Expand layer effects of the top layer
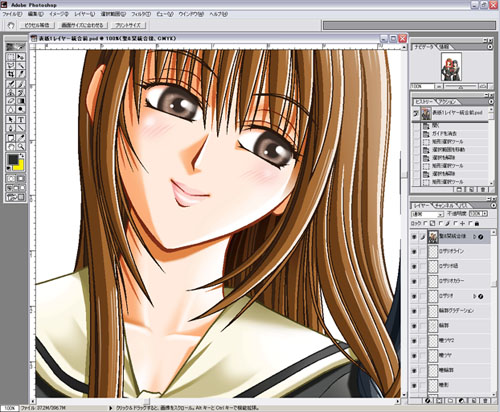Image resolution: width=500 pixels, height=412 pixels. tap(474, 237)
